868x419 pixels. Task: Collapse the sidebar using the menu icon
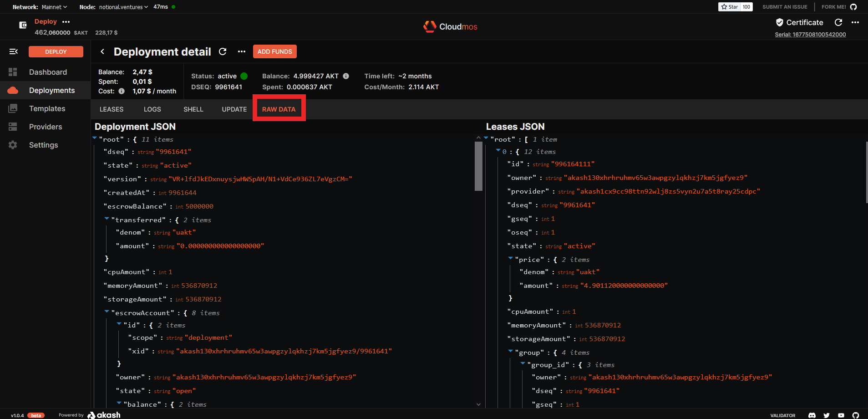click(13, 51)
